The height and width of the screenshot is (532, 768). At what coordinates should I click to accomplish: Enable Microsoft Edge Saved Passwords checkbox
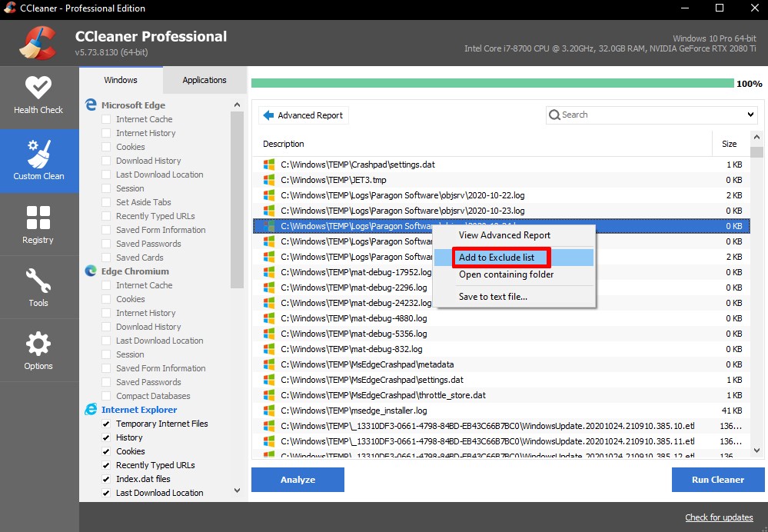106,244
